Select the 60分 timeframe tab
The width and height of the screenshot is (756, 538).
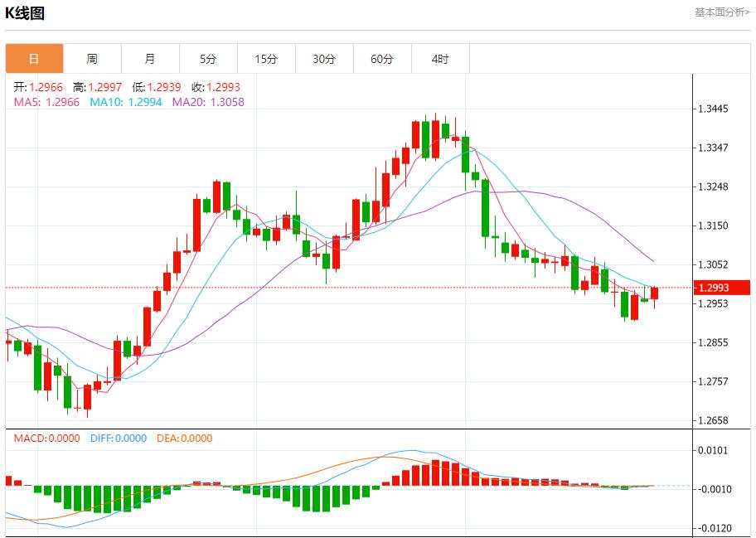click(382, 59)
